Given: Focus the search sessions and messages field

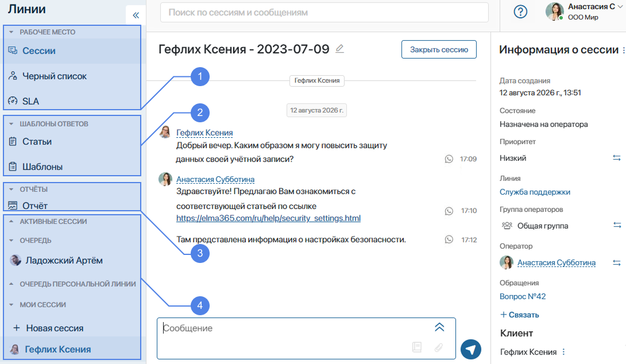Looking at the screenshot, I should coord(324,13).
